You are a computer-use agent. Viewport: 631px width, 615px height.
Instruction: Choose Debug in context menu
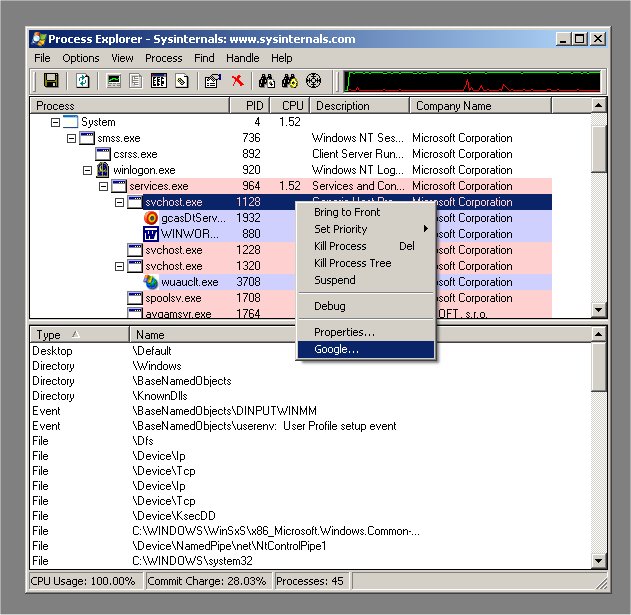tap(366, 306)
